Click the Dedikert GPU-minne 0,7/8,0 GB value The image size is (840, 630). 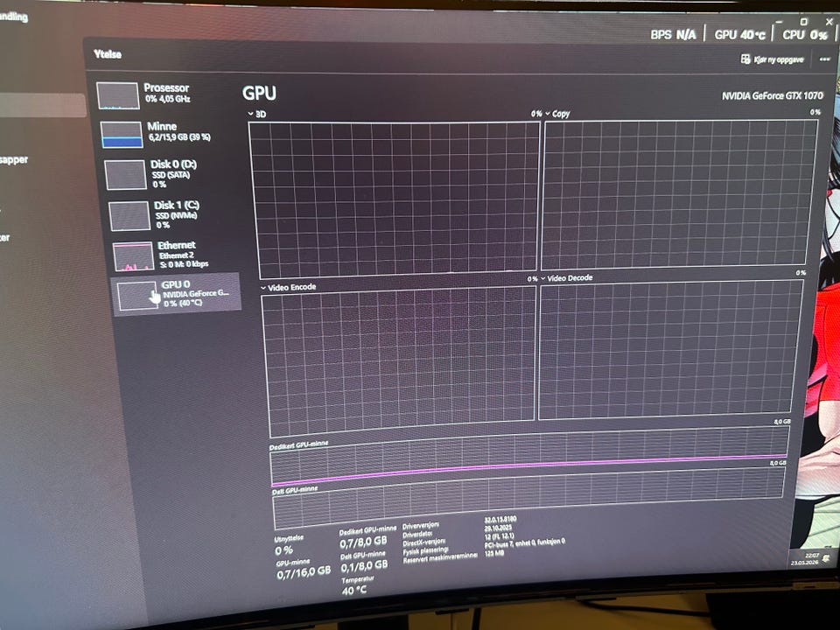(363, 542)
